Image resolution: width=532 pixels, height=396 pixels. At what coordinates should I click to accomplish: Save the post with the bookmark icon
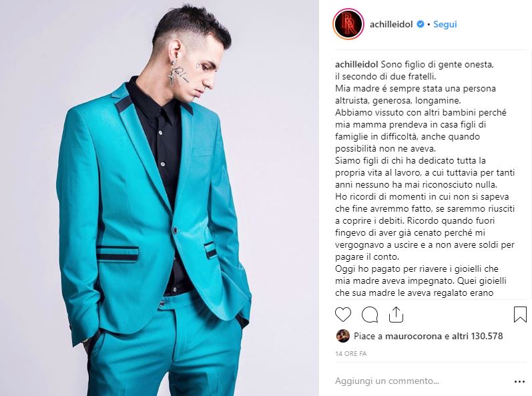(520, 315)
